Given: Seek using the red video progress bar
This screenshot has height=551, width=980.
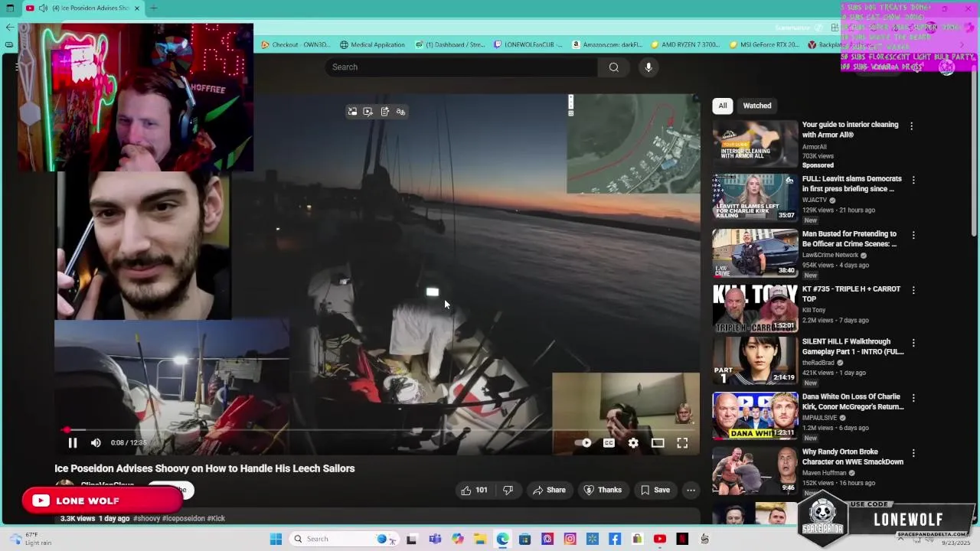Looking at the screenshot, I should tap(381, 430).
